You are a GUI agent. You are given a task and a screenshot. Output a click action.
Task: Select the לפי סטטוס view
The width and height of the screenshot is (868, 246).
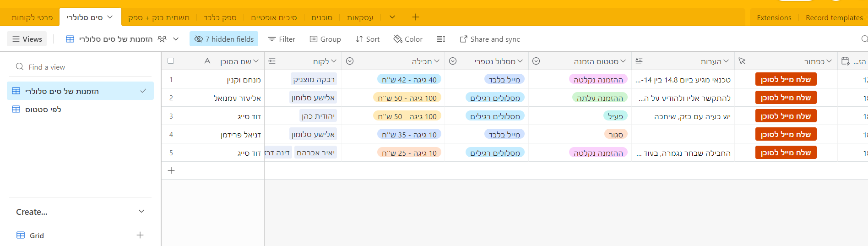(x=80, y=109)
